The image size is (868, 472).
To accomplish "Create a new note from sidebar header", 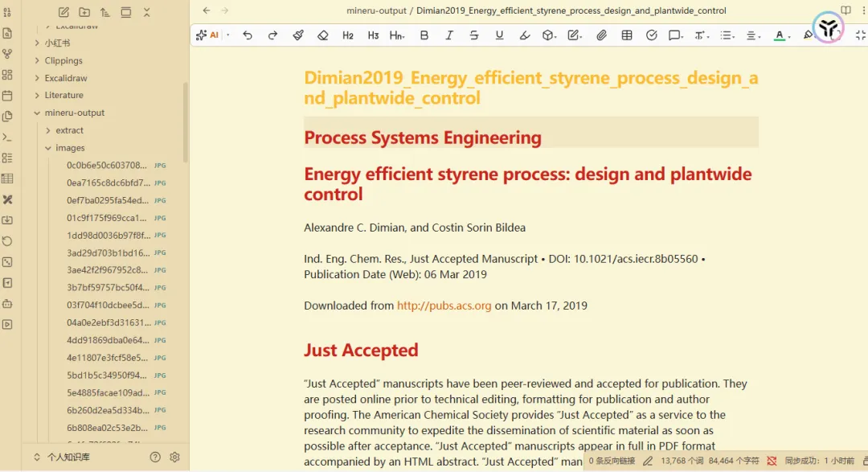I will [64, 12].
